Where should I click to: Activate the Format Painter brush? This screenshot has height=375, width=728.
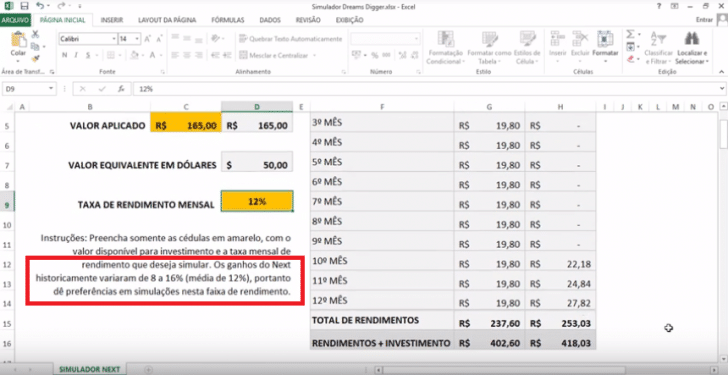point(35,58)
